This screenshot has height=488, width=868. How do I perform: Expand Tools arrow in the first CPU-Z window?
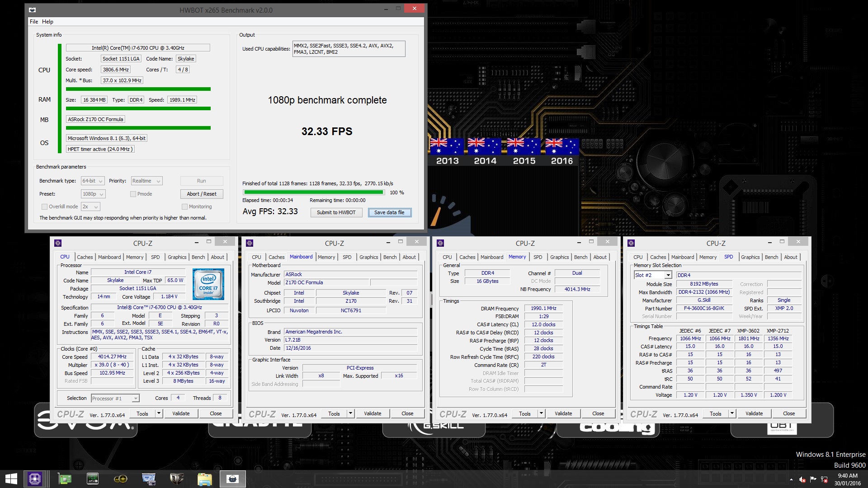tap(159, 413)
